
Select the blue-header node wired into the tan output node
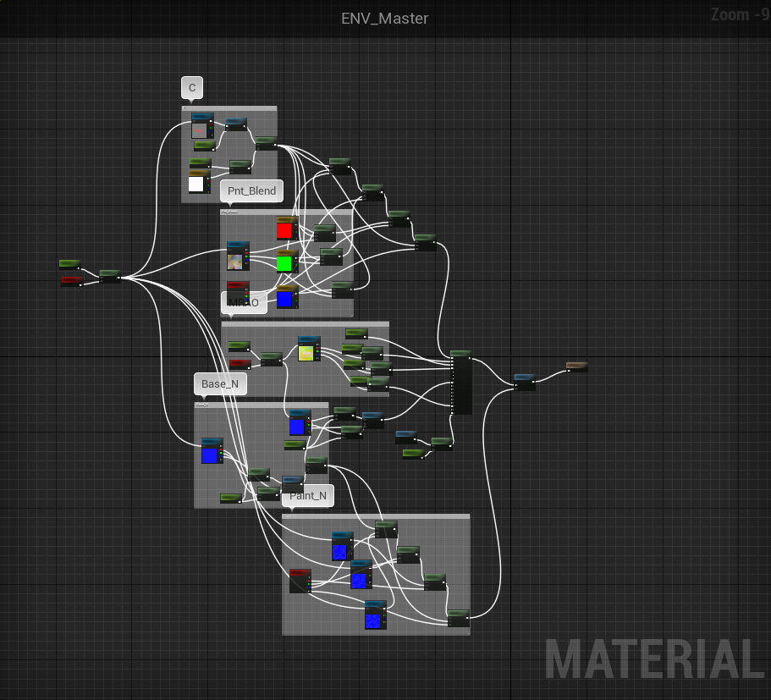(x=525, y=383)
